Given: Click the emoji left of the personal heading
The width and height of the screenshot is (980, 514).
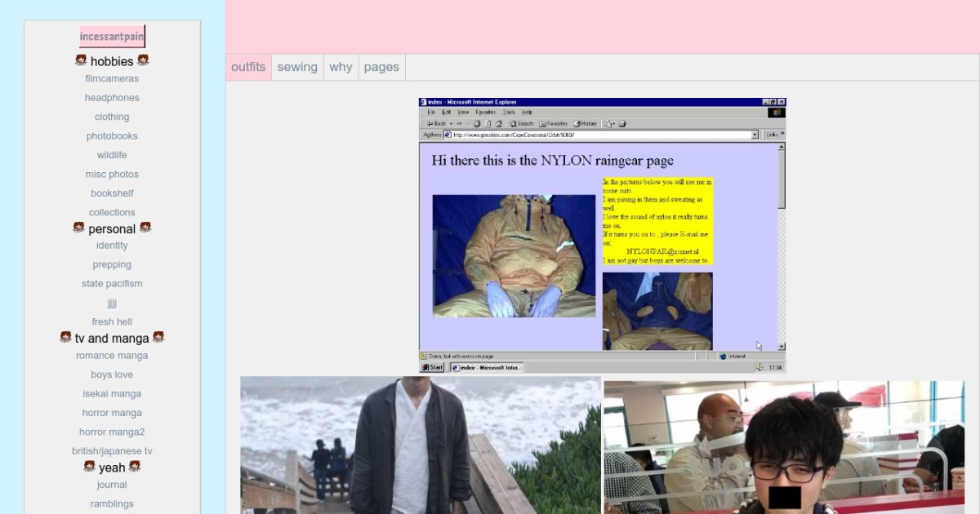Looking at the screenshot, I should pyautogui.click(x=78, y=228).
